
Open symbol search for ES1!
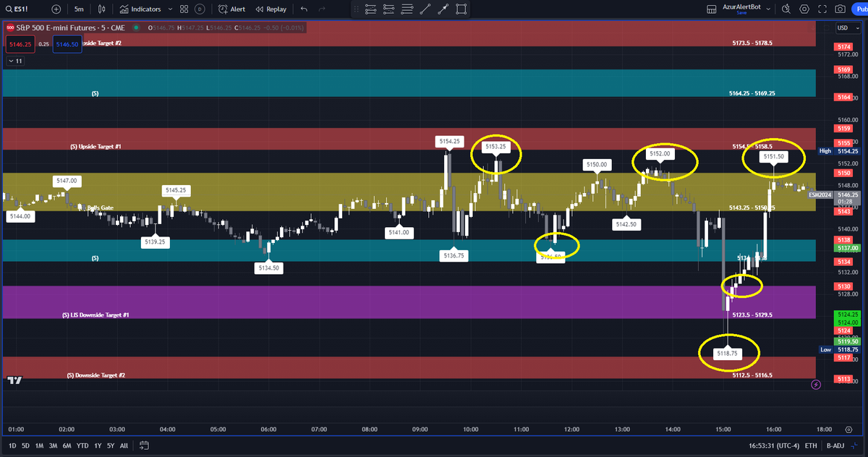tap(17, 9)
